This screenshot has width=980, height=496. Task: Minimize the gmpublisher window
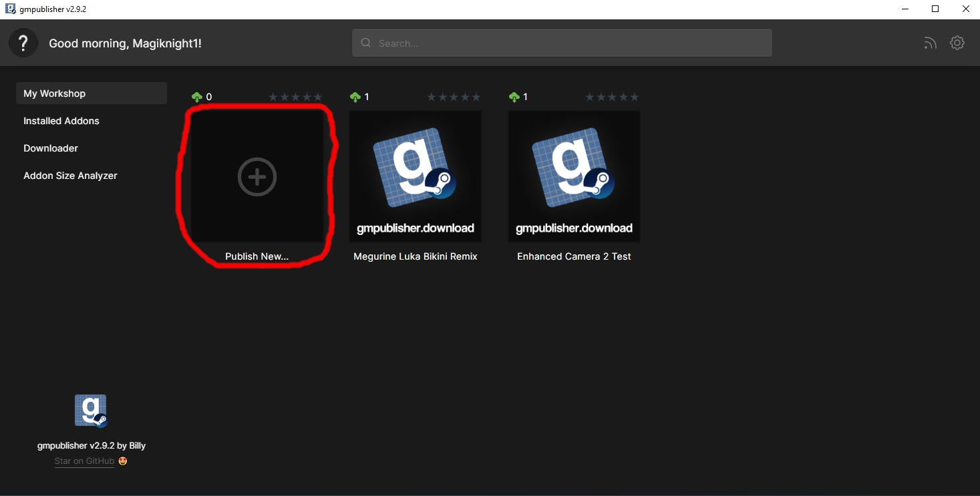click(x=905, y=9)
